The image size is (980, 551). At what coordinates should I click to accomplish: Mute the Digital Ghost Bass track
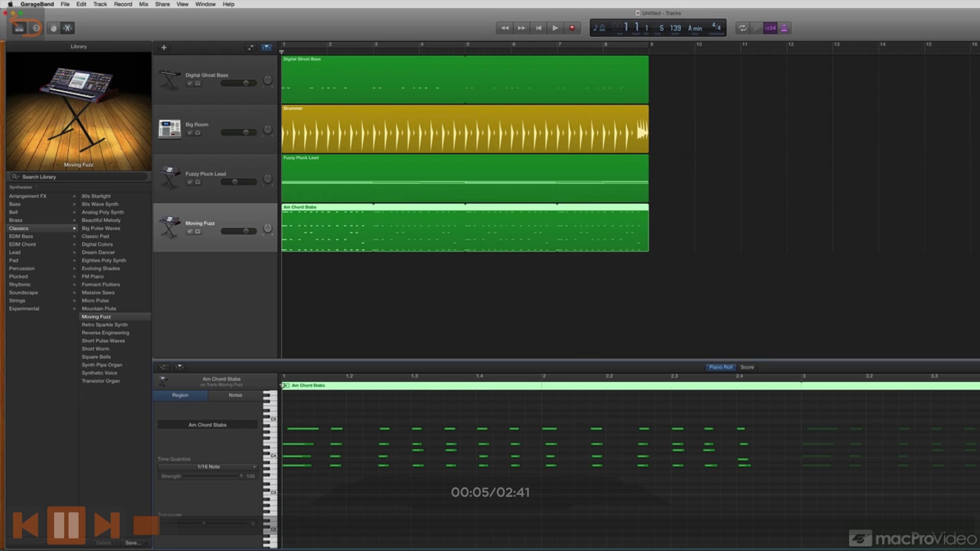click(189, 83)
